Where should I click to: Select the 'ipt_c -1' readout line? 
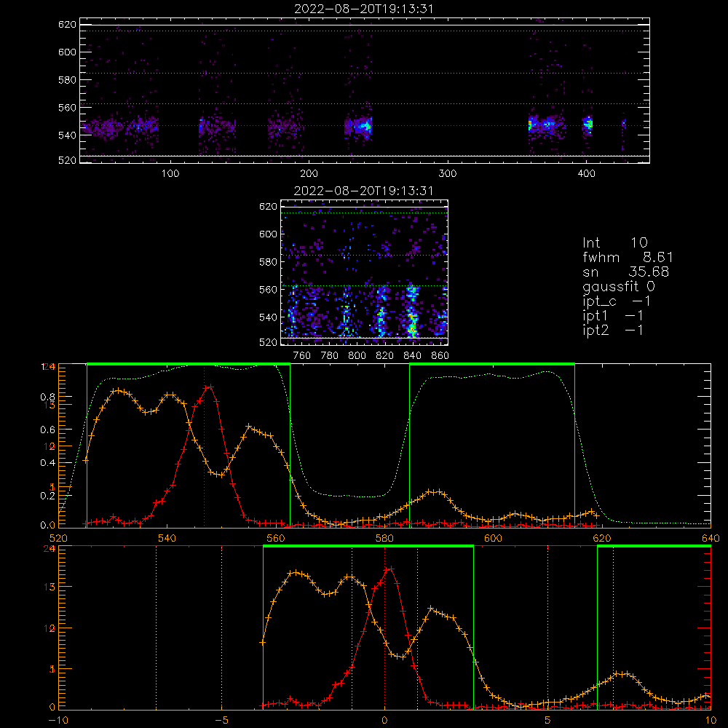617,301
